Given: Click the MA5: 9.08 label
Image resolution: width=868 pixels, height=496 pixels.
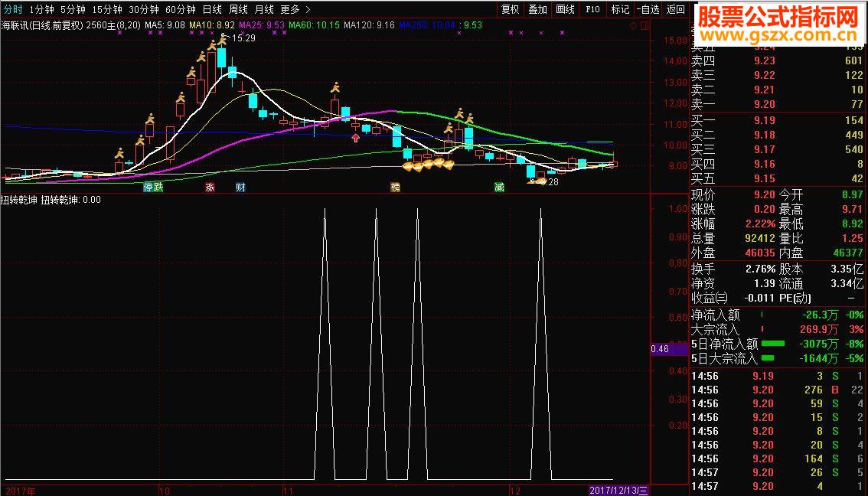Looking at the screenshot, I should pyautogui.click(x=165, y=25).
